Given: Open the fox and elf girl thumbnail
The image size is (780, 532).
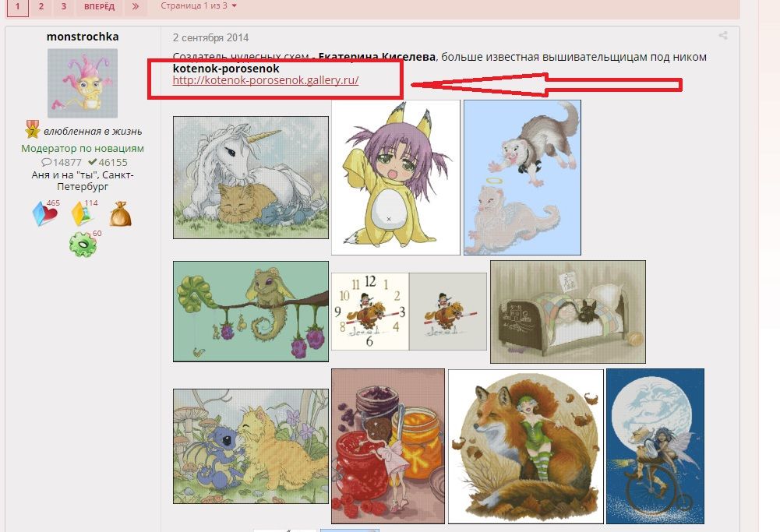Looking at the screenshot, I should [525, 446].
